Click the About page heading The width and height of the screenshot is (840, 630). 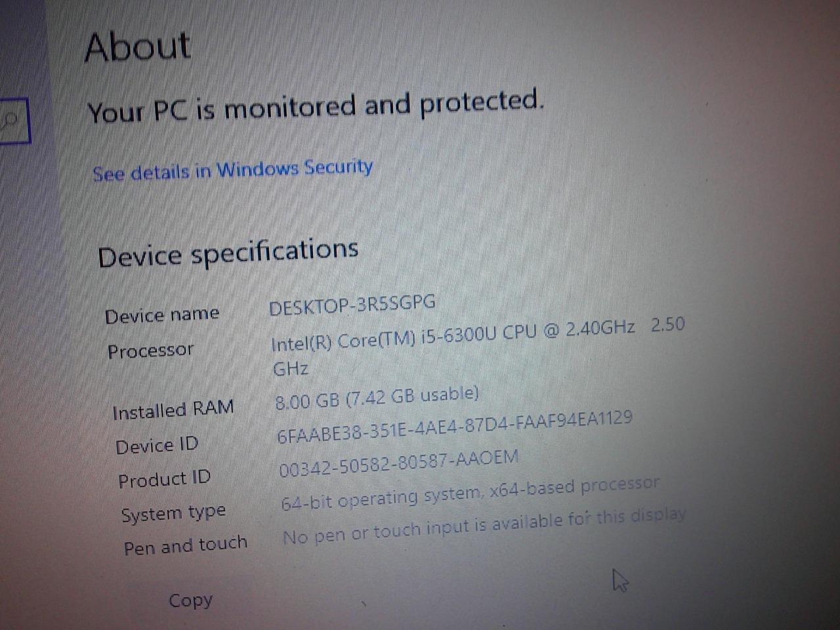pos(138,47)
